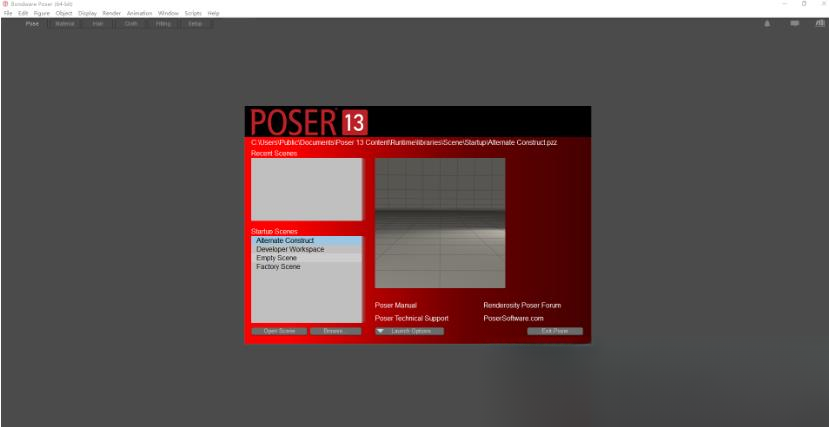Open the PoserSoftware.com link

click(513, 319)
